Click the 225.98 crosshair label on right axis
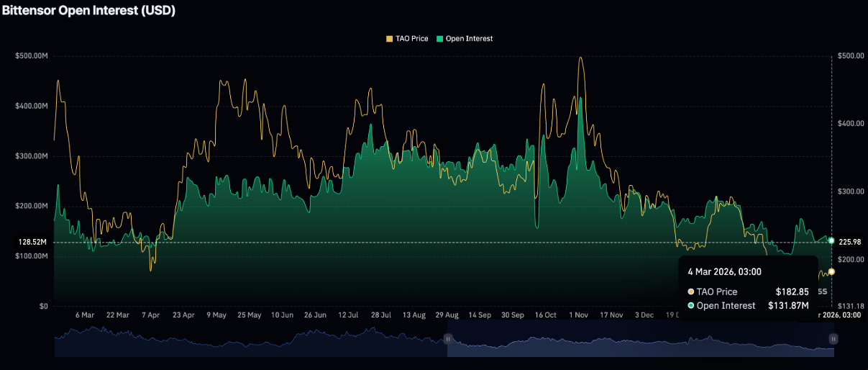 (x=849, y=241)
